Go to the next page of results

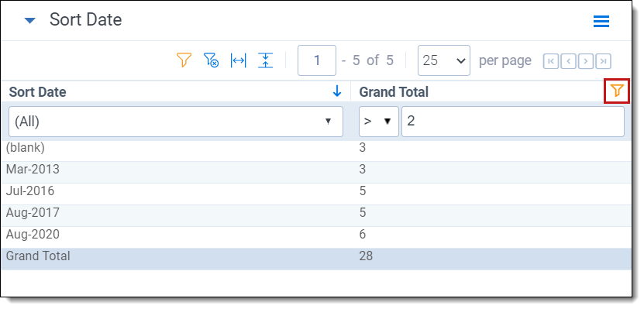tap(586, 61)
